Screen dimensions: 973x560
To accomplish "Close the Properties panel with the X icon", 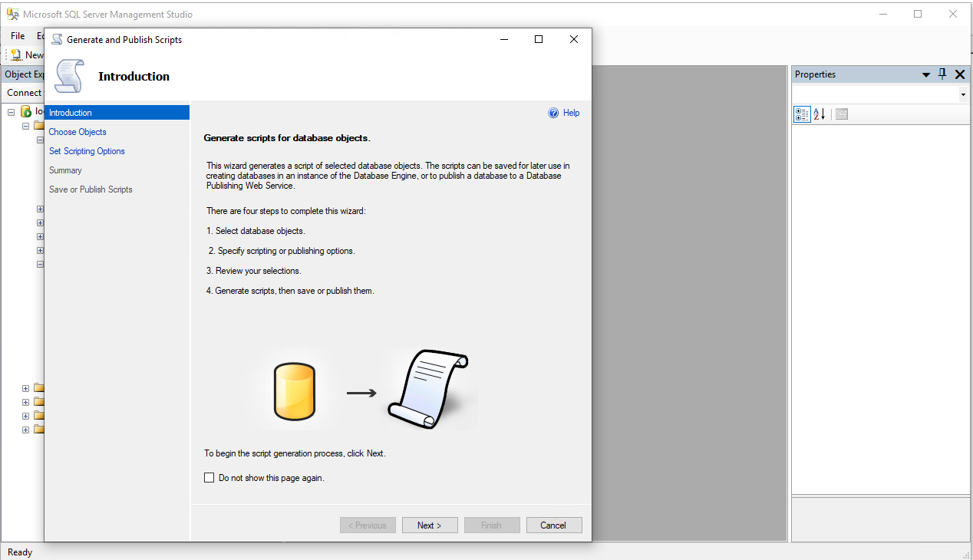I will [960, 74].
